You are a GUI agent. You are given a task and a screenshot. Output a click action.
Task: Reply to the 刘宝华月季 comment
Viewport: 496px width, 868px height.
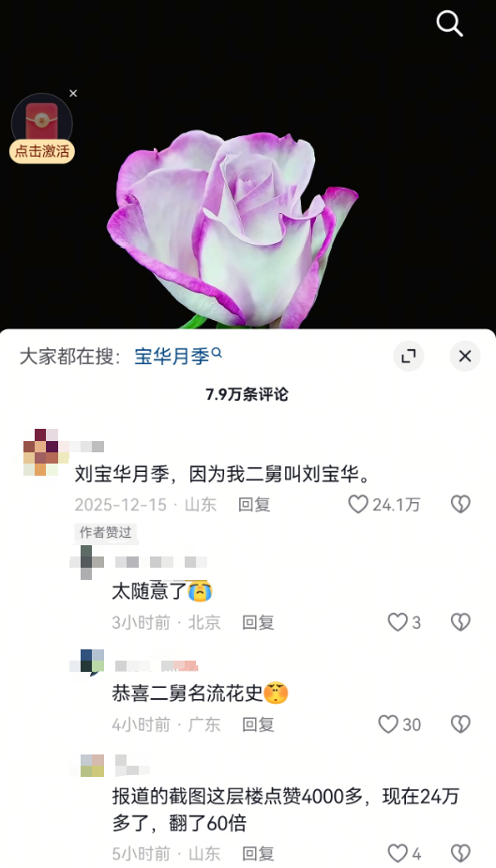click(x=254, y=504)
